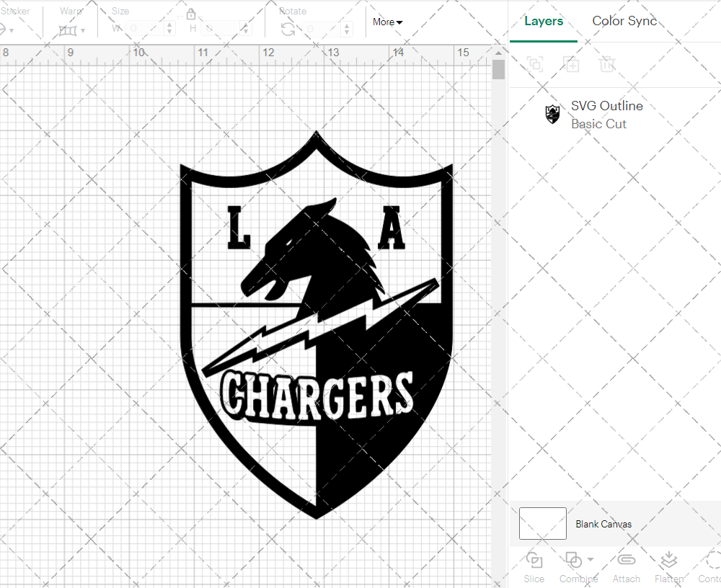This screenshot has height=588, width=721.
Task: Click the Flatten tool icon
Action: pos(668,560)
